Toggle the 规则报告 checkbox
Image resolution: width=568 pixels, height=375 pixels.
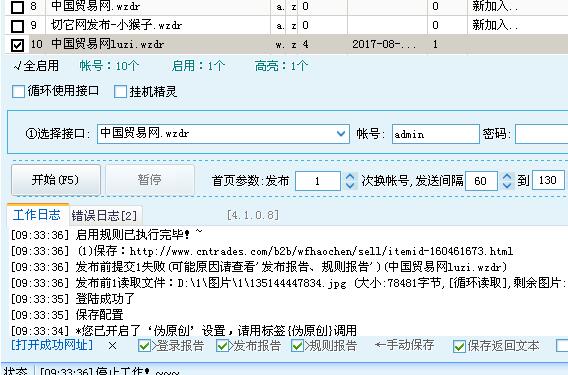point(297,346)
